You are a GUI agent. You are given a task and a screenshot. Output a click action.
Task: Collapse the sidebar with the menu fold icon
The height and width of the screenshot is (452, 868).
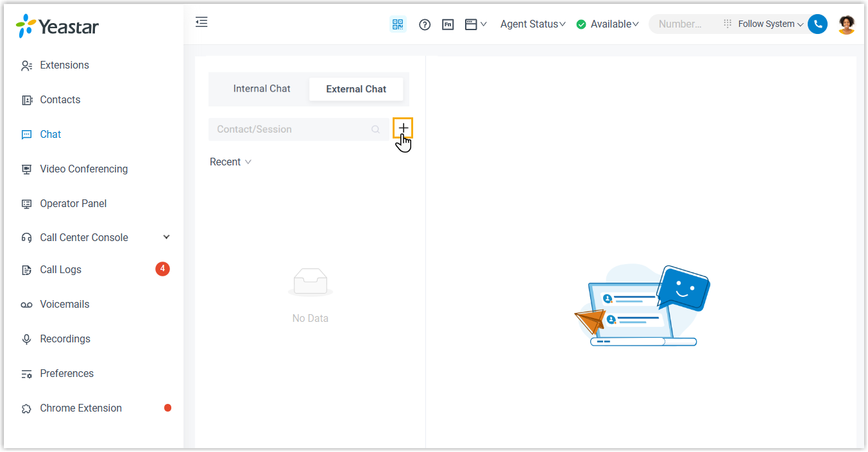[x=201, y=22]
